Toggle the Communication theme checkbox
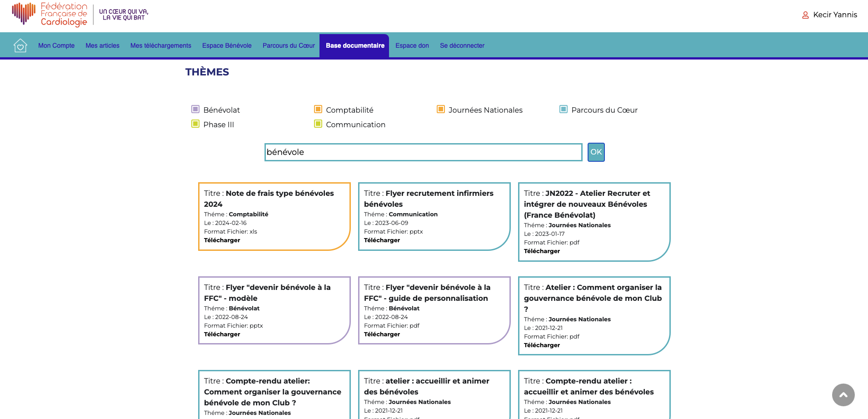Viewport: 868px width, 419px height. (318, 124)
